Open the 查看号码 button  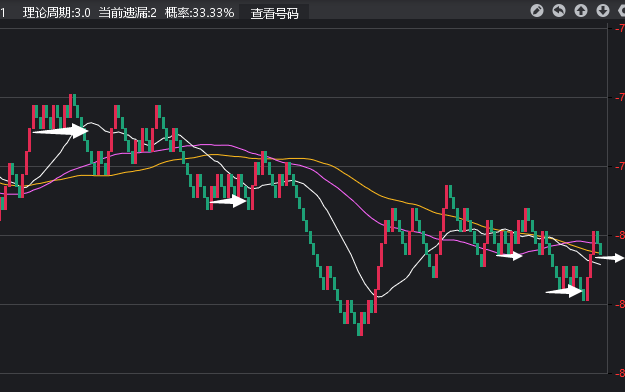(274, 13)
